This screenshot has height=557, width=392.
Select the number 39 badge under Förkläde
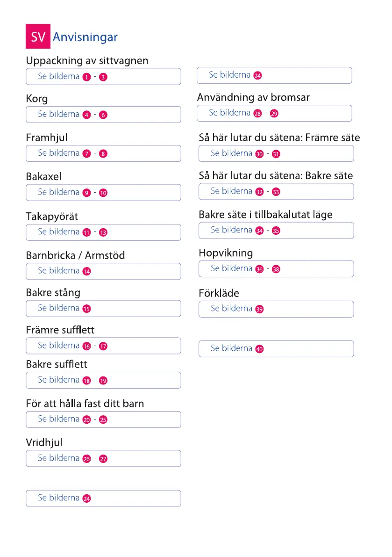[260, 309]
